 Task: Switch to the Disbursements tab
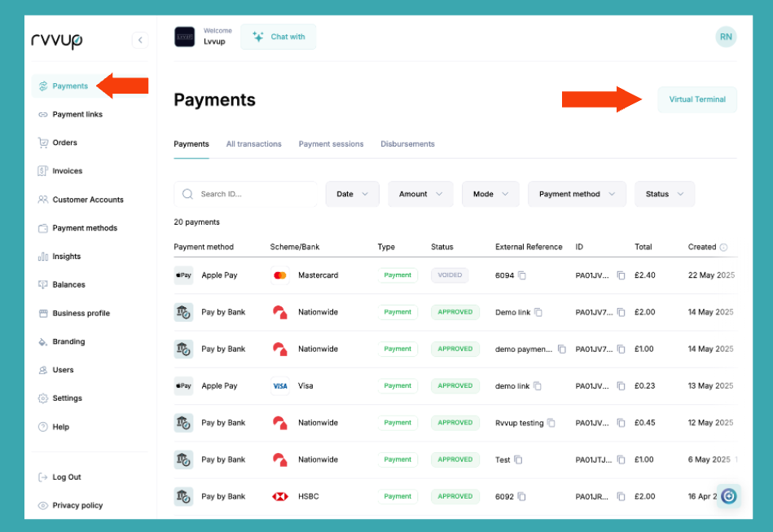pyautogui.click(x=407, y=144)
